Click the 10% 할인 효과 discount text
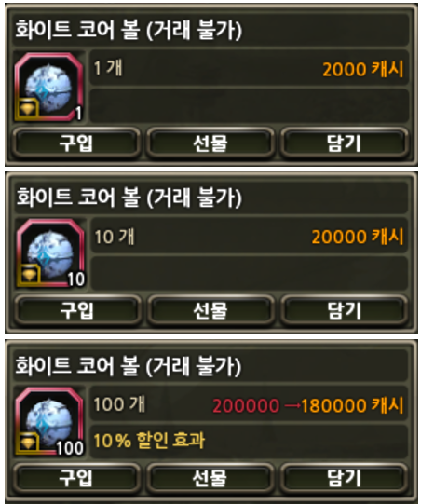Viewport: 421px width, 504px height. click(x=149, y=440)
